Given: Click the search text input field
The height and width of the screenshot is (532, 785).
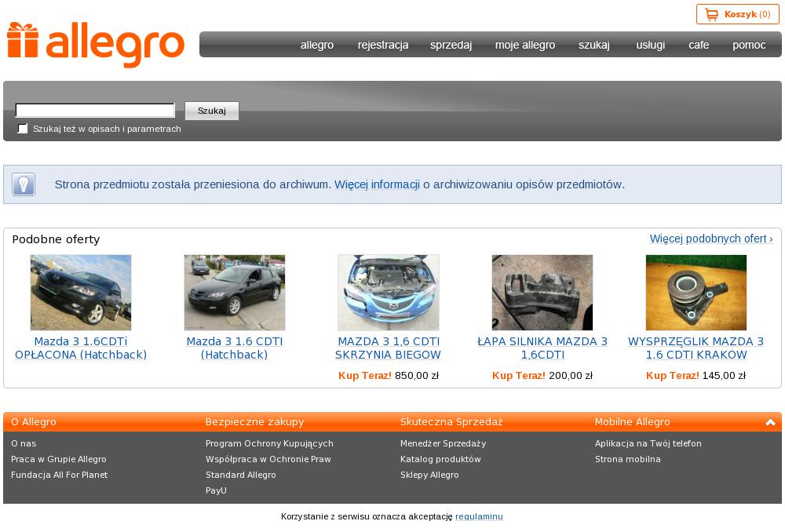Looking at the screenshot, I should [95, 110].
